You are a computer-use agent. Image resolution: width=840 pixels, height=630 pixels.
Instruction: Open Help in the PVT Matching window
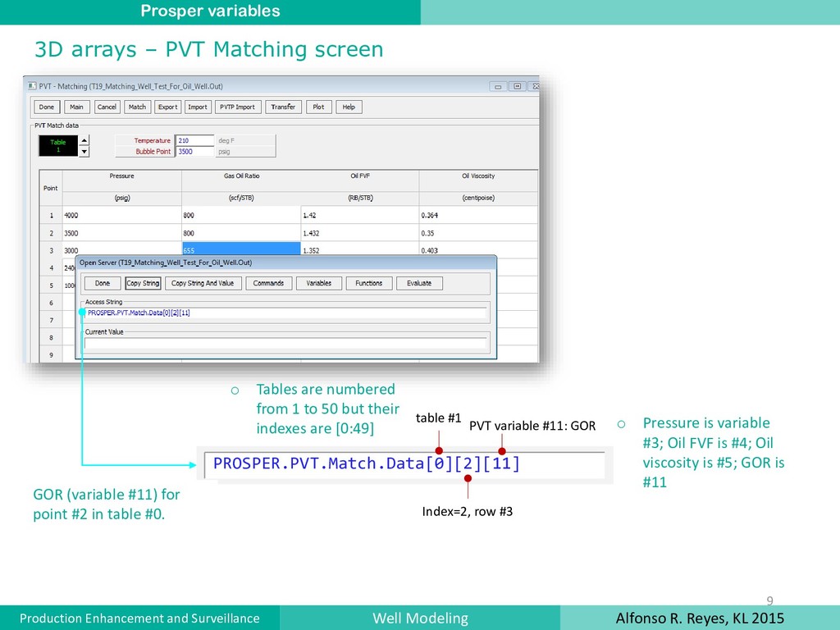point(349,107)
